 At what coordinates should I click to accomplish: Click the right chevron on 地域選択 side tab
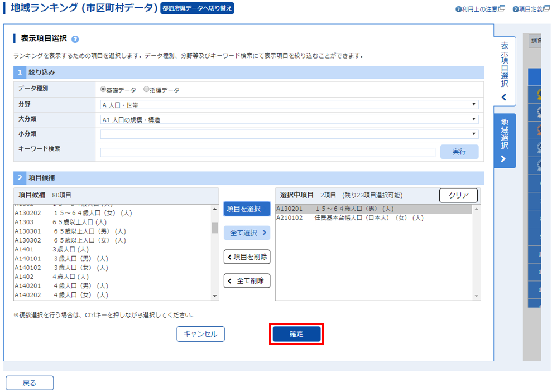[x=504, y=159]
